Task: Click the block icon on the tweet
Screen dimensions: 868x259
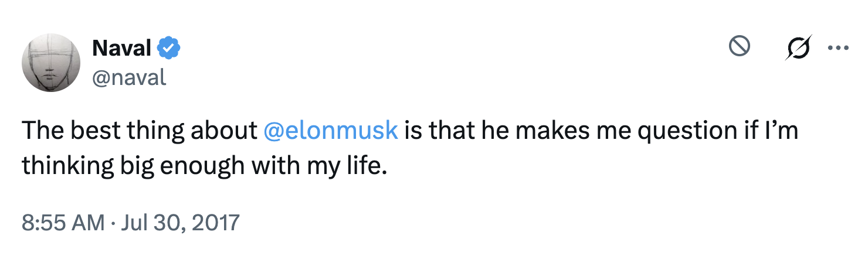Action: [740, 46]
